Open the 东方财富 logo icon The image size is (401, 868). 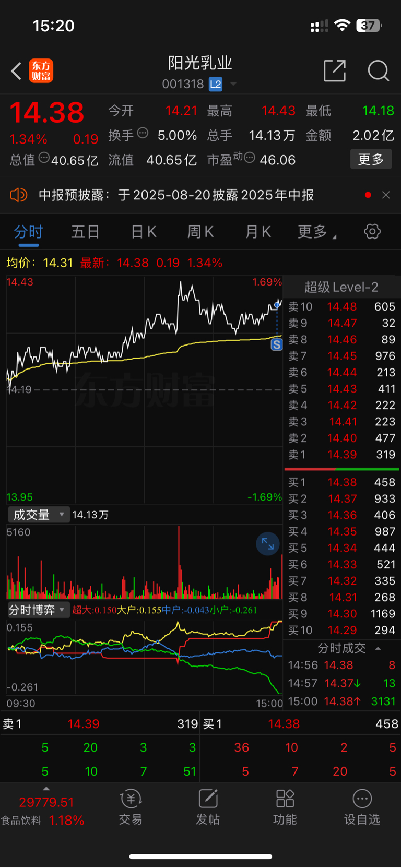point(41,71)
